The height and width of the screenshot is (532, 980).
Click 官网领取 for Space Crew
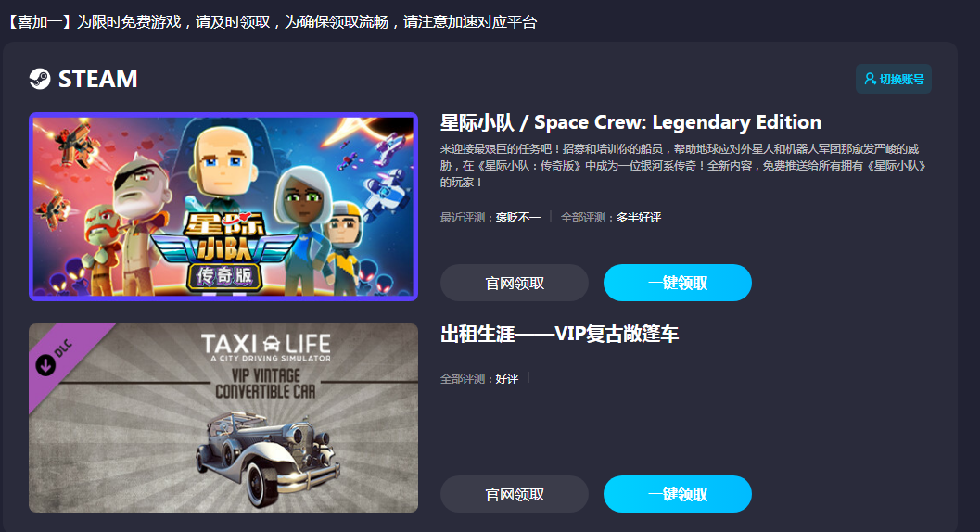(x=515, y=283)
